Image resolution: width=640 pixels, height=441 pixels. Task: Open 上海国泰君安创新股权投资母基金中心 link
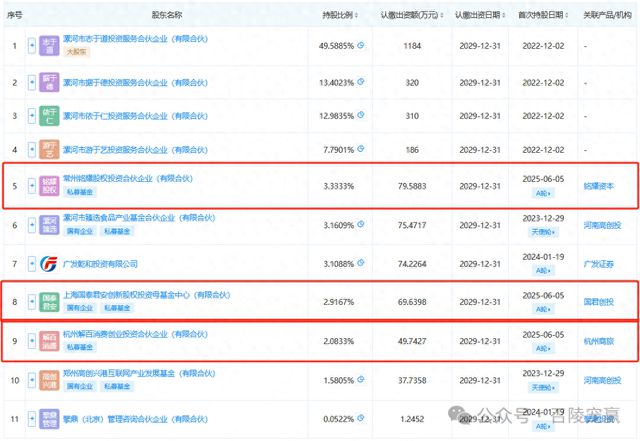(147, 294)
